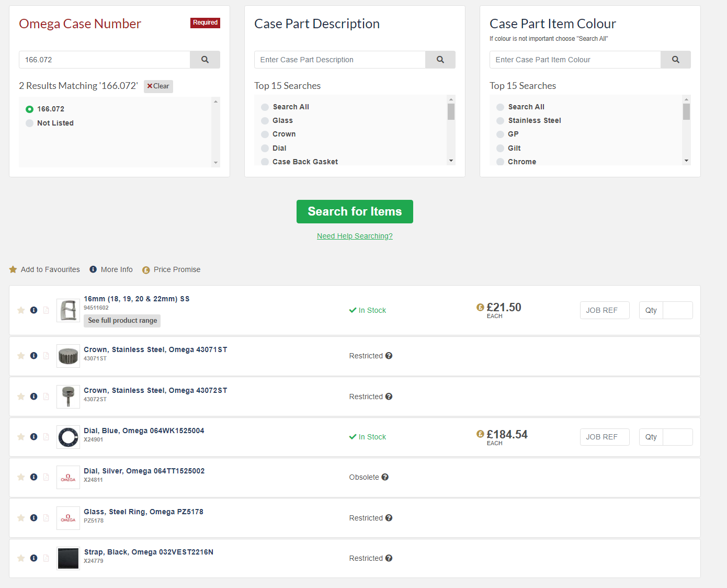Image resolution: width=727 pixels, height=588 pixels.
Task: Focus the Enter Case Part Description field
Action: click(x=340, y=60)
